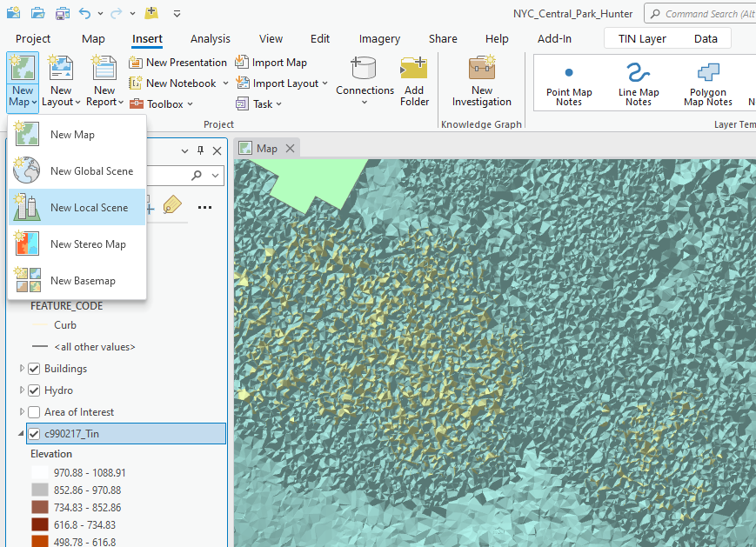
Task: Collapse the c990217_Tin layer
Action: click(x=21, y=434)
